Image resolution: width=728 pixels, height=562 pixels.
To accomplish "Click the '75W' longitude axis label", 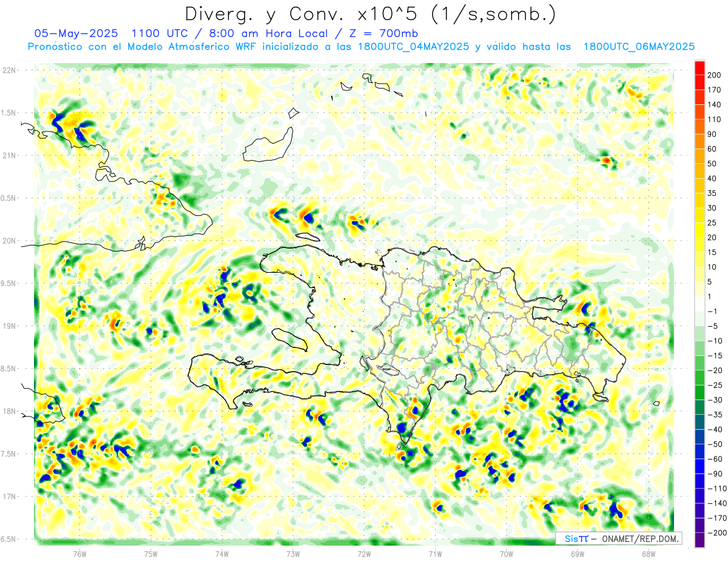I will tap(151, 554).
